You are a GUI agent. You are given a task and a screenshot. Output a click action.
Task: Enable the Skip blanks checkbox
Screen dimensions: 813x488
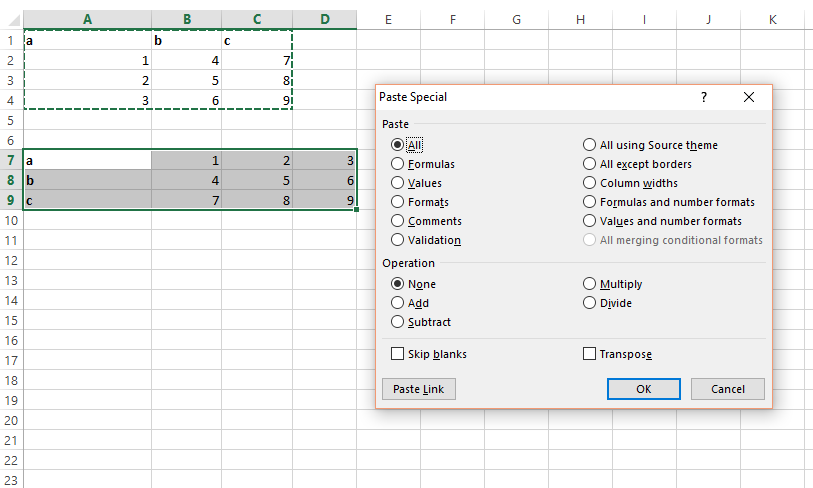(x=398, y=354)
